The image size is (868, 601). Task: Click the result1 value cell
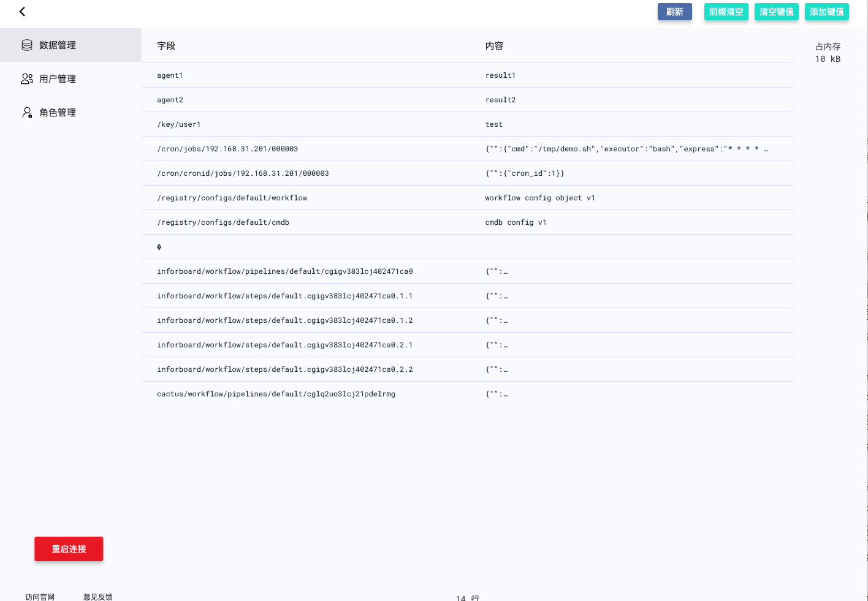[x=500, y=75]
